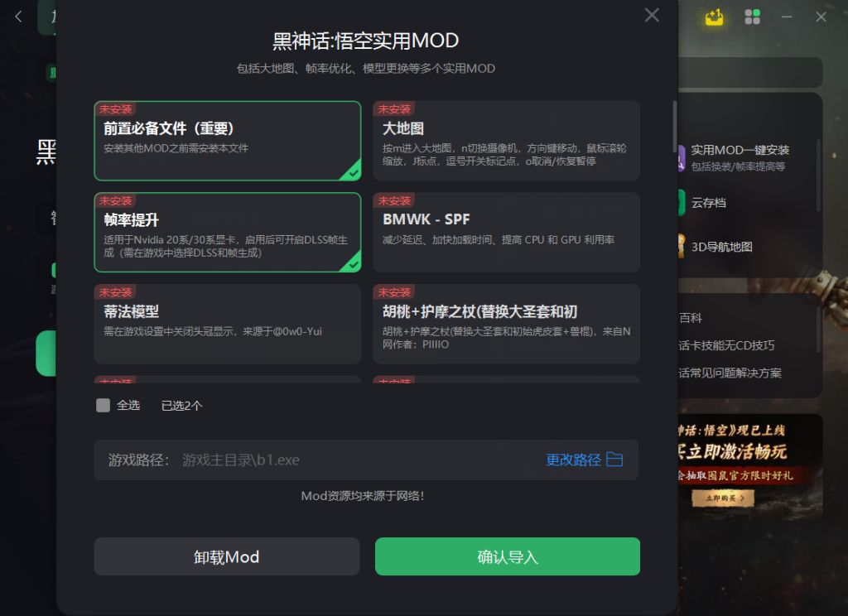Click 更改路径 to change game path

point(573,460)
